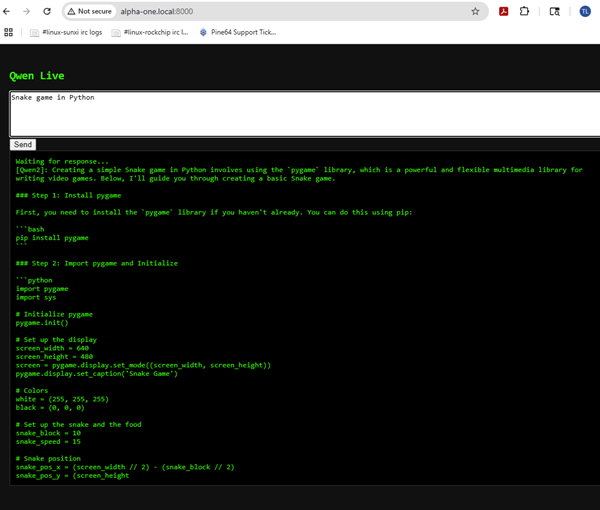Viewport: 600px width, 510px height.
Task: Open the TL profile avatar
Action: point(585,11)
